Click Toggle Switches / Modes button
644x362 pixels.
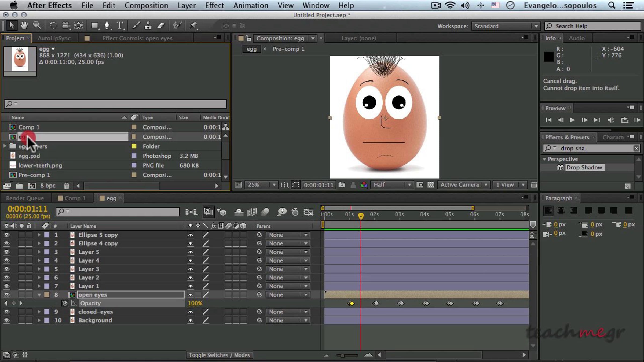pyautogui.click(x=219, y=355)
